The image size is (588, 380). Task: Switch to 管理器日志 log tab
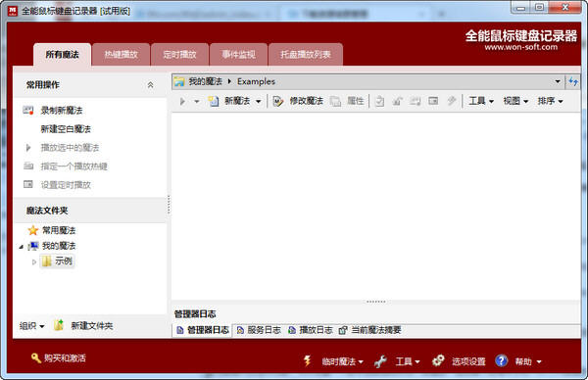click(203, 330)
